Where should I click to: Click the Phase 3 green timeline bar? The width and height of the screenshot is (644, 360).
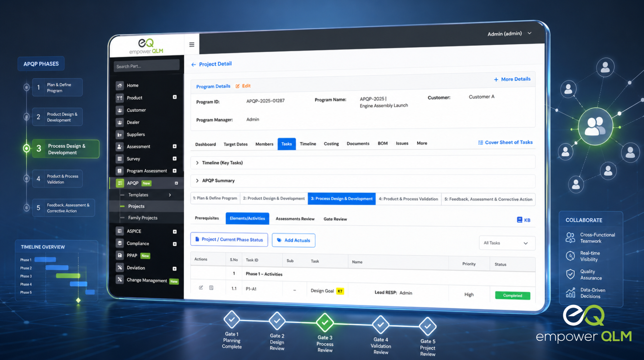point(68,276)
